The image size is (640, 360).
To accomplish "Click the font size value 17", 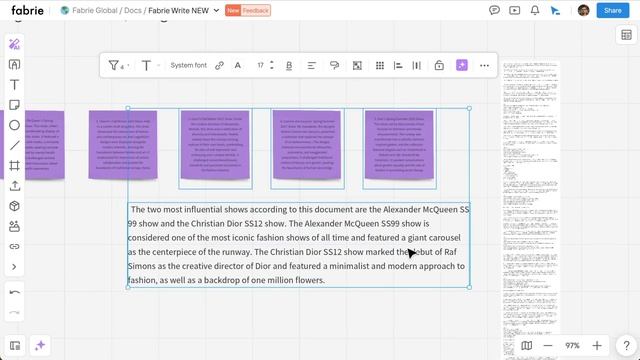I will (x=260, y=65).
